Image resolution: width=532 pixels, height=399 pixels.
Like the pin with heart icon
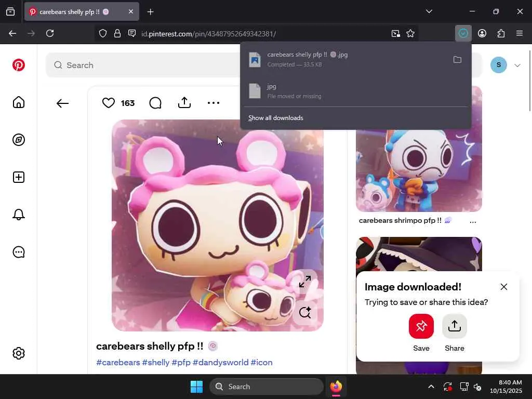(x=109, y=103)
